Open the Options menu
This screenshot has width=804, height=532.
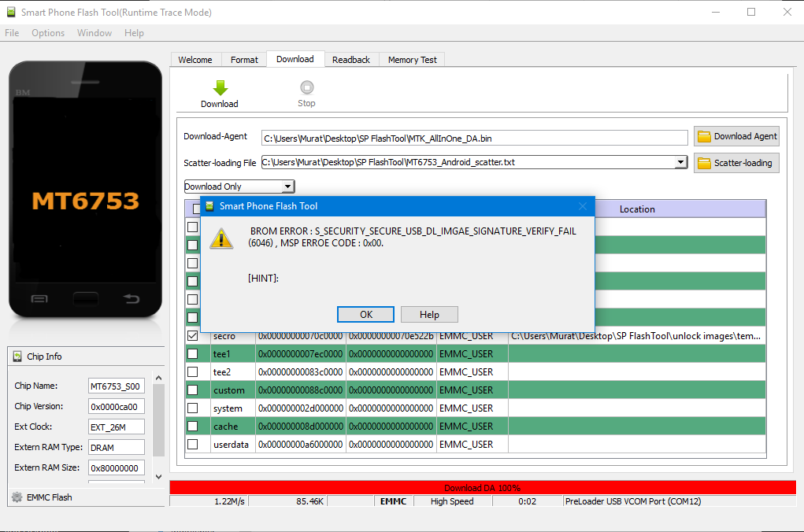click(x=48, y=33)
